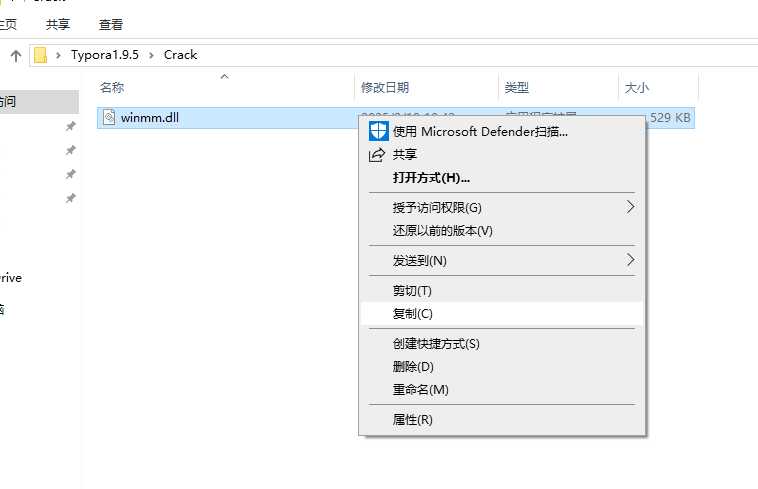Screen dimensions: 758x489
Task: Click the Up arrow navigation button
Action: 16,56
